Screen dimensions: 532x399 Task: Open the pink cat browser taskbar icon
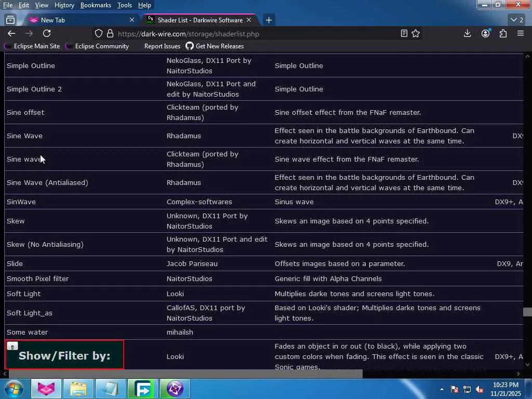pos(46,389)
